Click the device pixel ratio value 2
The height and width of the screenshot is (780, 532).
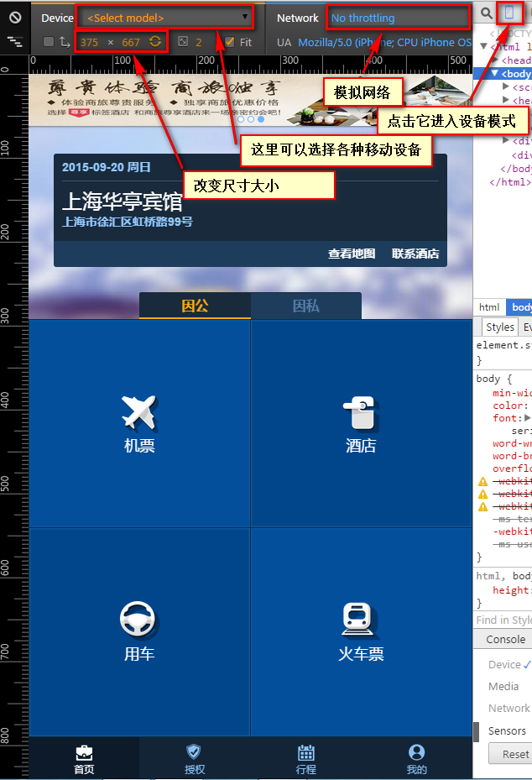(x=199, y=42)
